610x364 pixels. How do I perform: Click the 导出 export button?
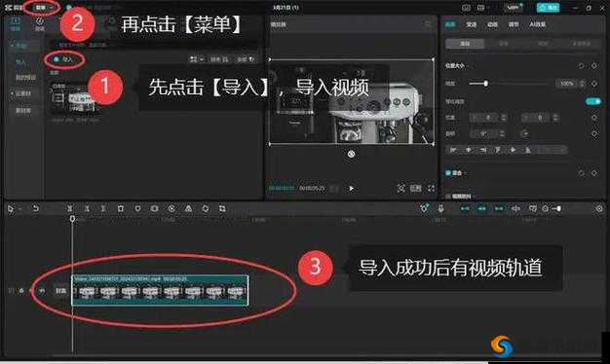[548, 8]
